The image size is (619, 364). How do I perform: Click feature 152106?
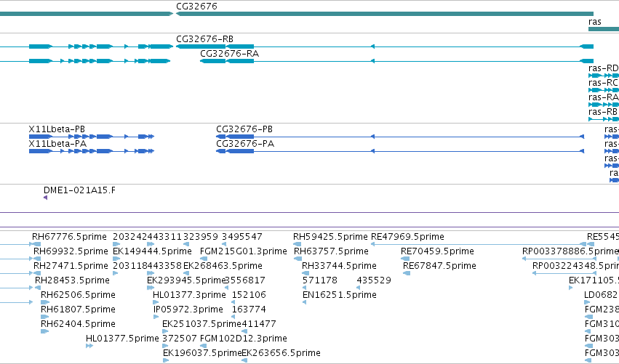pyautogui.click(x=249, y=295)
